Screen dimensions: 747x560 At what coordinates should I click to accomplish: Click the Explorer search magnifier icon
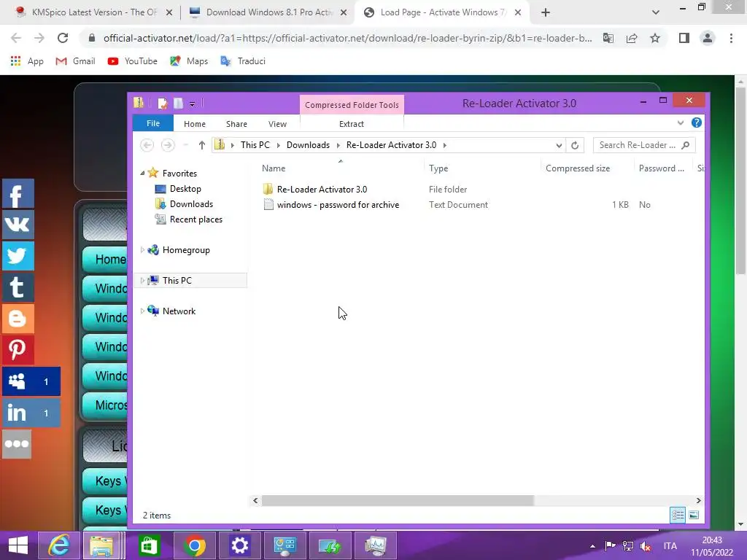pyautogui.click(x=686, y=145)
